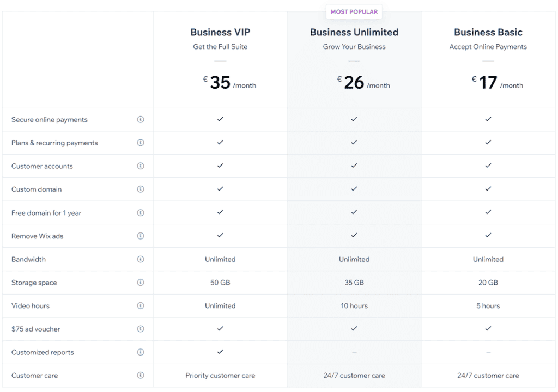Open info icon for Secure online payments

click(141, 120)
